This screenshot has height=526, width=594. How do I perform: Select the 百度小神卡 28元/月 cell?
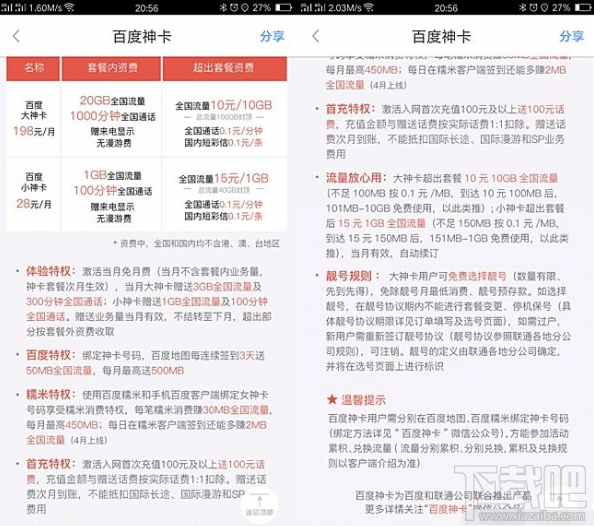coord(33,193)
